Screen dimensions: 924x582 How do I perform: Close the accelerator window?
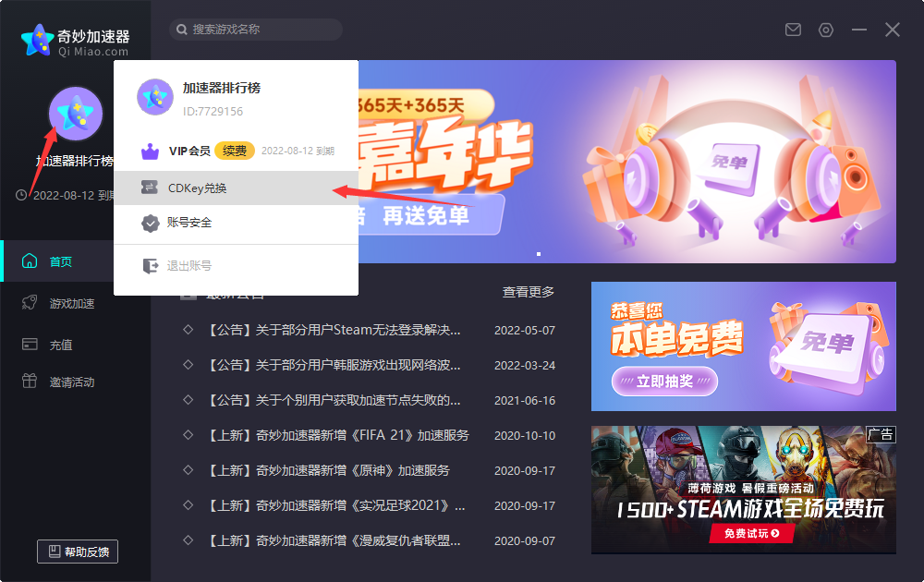pos(893,30)
